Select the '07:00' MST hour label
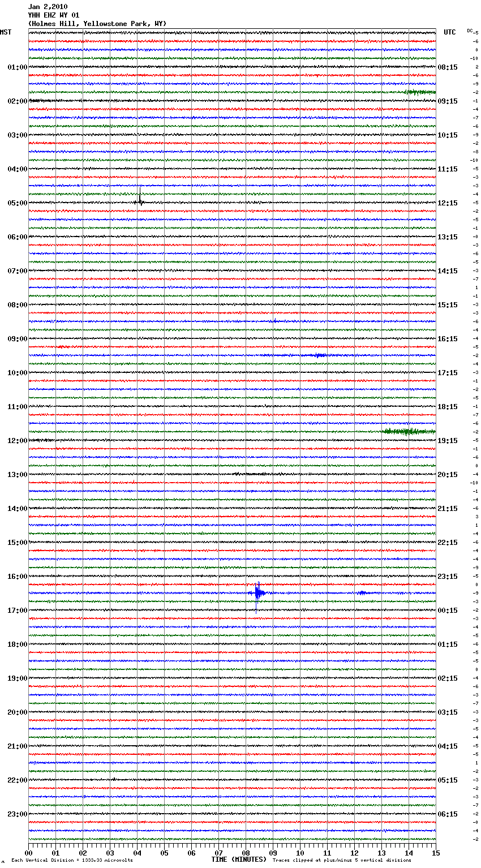The width and height of the screenshot is (481, 868). coord(18,271)
